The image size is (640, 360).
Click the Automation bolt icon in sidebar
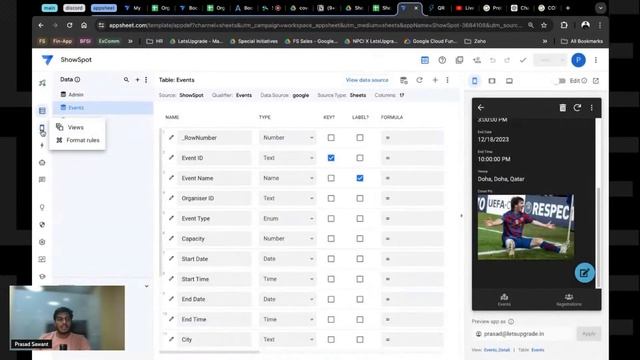point(42,145)
